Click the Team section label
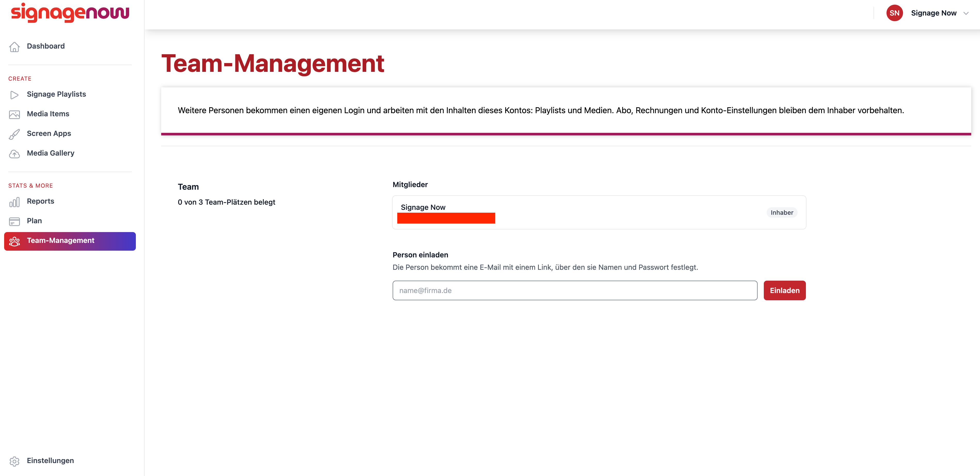The width and height of the screenshot is (980, 476). pyautogui.click(x=188, y=187)
